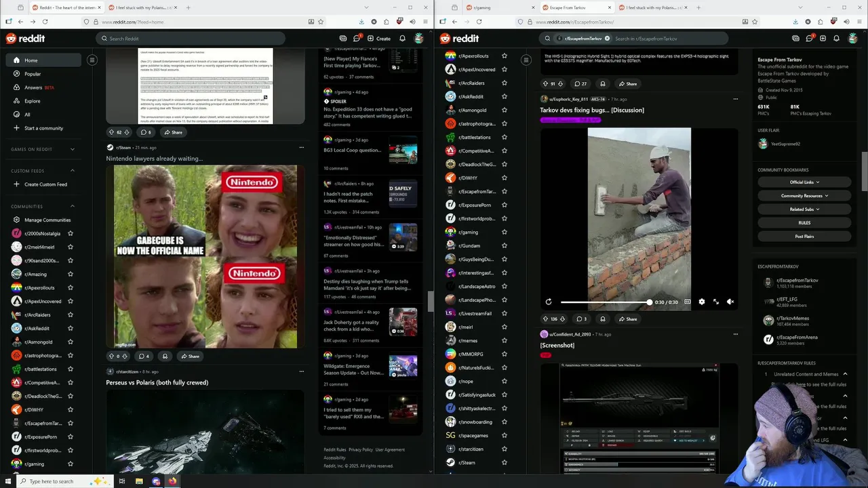Star r/Steam in right window sidebar
The height and width of the screenshot is (488, 868).
(x=505, y=462)
